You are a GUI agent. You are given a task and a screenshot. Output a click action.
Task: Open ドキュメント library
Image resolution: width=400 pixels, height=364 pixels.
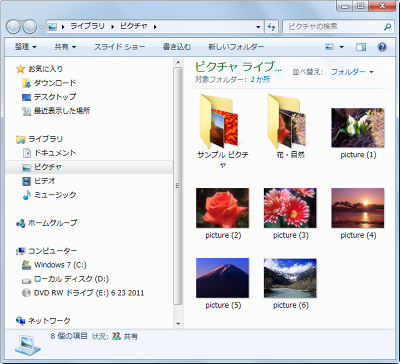pyautogui.click(x=55, y=153)
